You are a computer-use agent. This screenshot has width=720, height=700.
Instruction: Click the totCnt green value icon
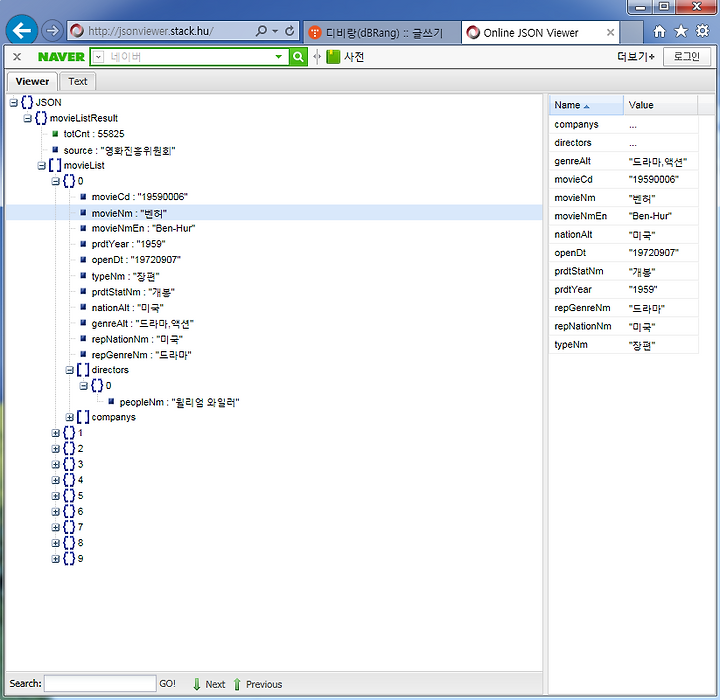[55, 134]
